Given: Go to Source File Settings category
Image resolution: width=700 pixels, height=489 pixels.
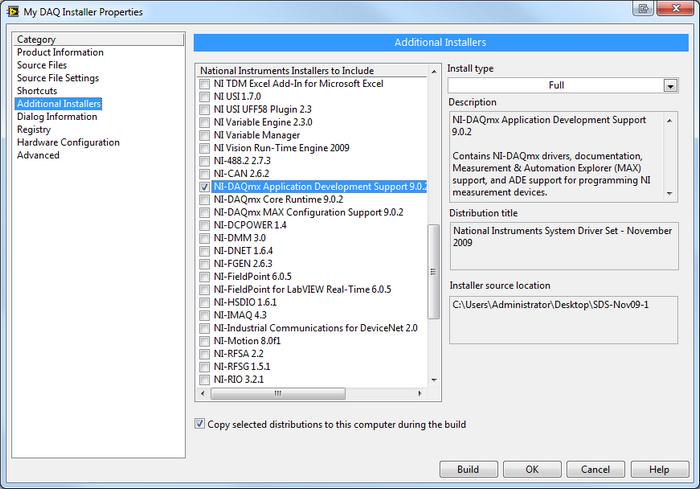Looking at the screenshot, I should [x=58, y=78].
